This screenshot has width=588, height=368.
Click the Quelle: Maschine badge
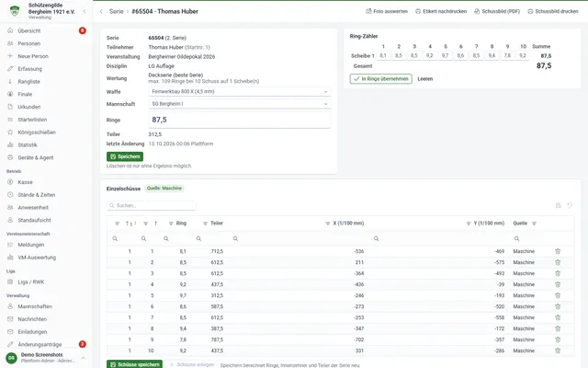pyautogui.click(x=164, y=188)
